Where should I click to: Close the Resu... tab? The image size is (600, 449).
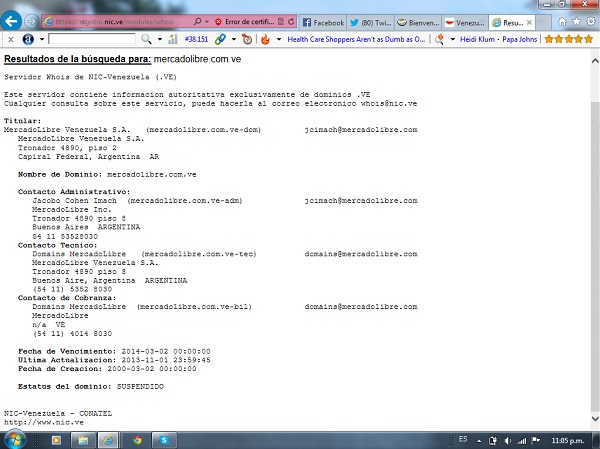[x=529, y=23]
